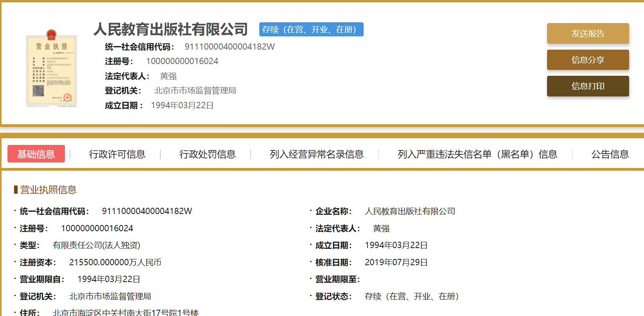Viewport: 644px width, 316px height.
Task: Click 成立日期 value in 营业执照信息 section
Action: point(396,245)
